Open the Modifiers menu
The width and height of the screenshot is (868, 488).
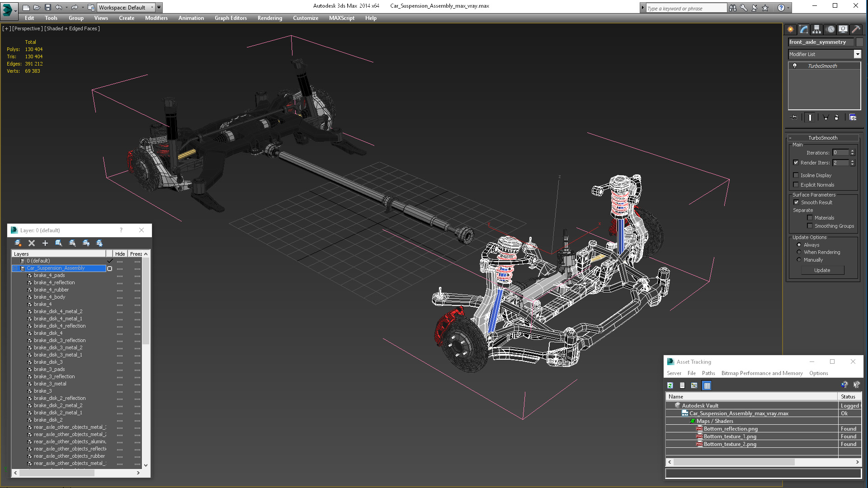point(156,18)
